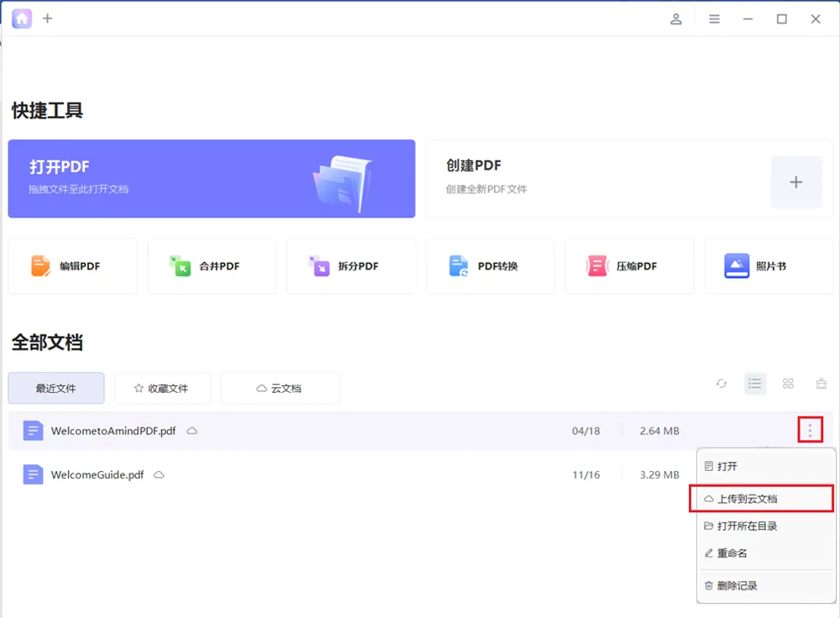Click the 2.64 MB size cell
The width and height of the screenshot is (840, 618).
coord(659,431)
